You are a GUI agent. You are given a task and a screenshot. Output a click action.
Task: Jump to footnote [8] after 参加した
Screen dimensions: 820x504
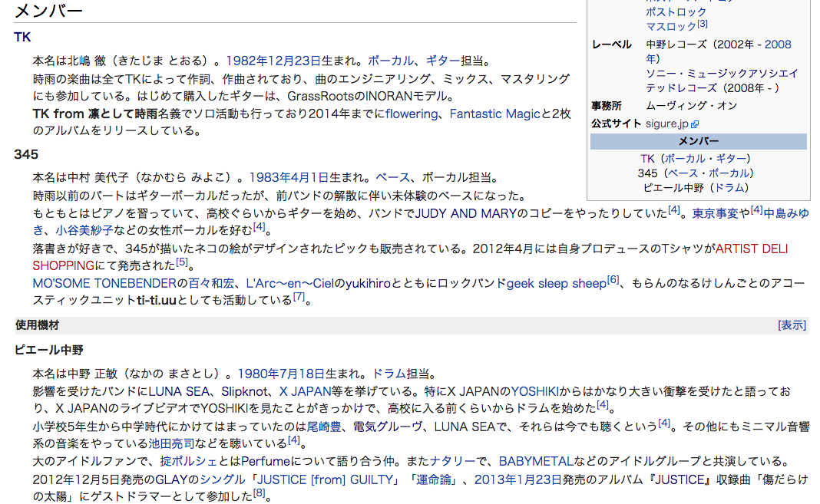point(260,493)
